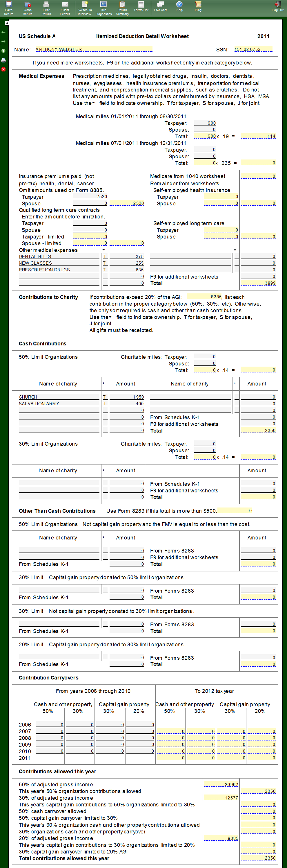287x868 pixels.
Task: Click the red X delete icon in sidebar
Action: (3, 69)
